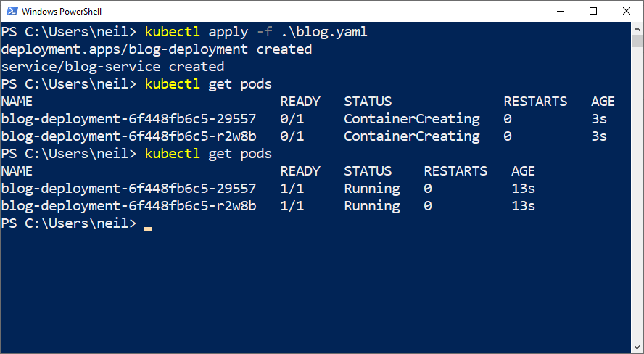644x354 pixels.
Task: Click the 1/1 ready value for pod r2w8b
Action: click(x=292, y=206)
